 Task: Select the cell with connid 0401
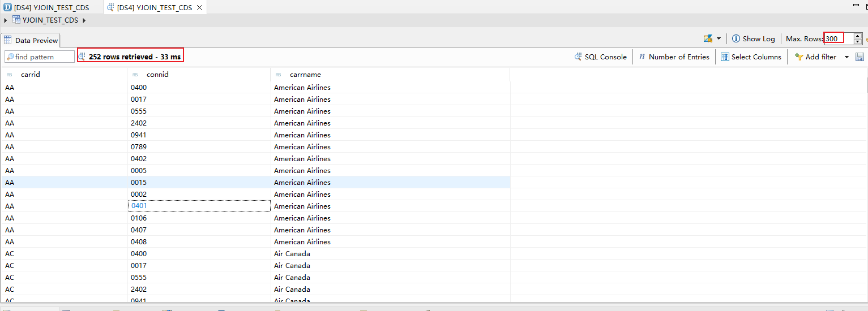pos(199,206)
